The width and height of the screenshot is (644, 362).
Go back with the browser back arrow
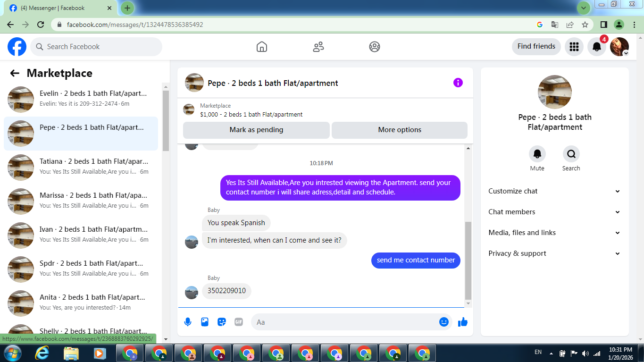click(10, 25)
